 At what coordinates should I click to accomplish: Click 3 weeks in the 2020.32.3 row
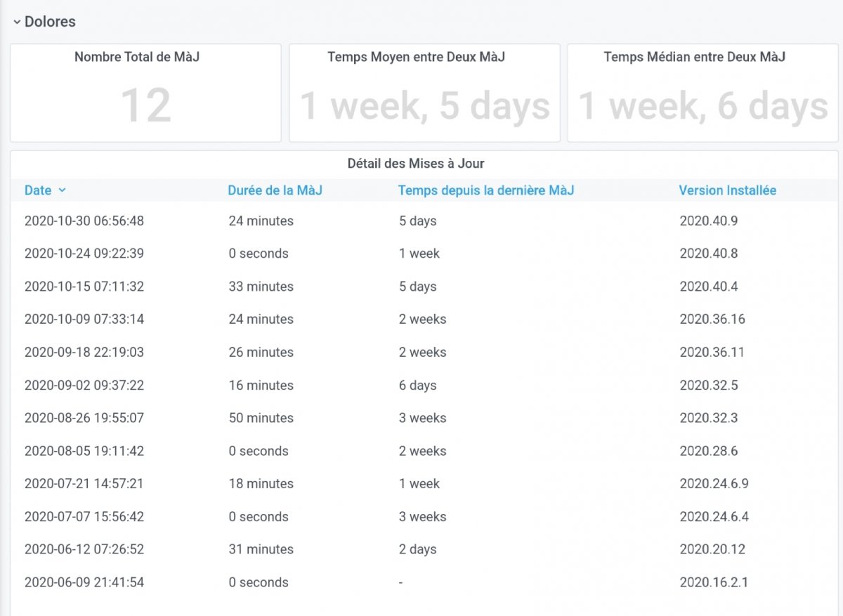(x=422, y=418)
